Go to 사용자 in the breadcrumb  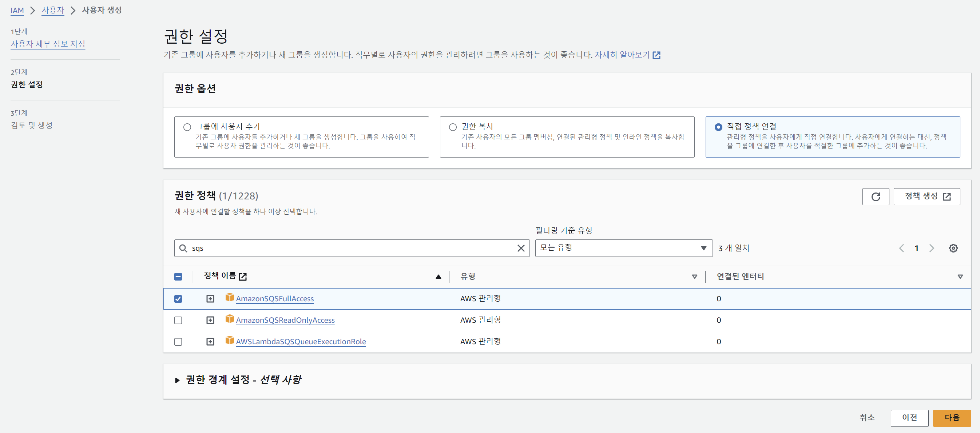(x=53, y=10)
